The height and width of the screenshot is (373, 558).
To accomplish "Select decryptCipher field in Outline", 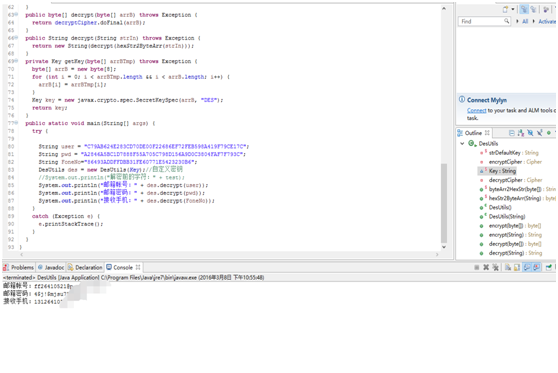I will click(x=511, y=180).
